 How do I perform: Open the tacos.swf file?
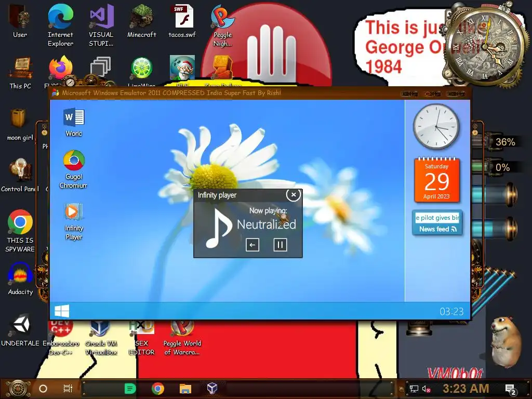click(x=182, y=20)
